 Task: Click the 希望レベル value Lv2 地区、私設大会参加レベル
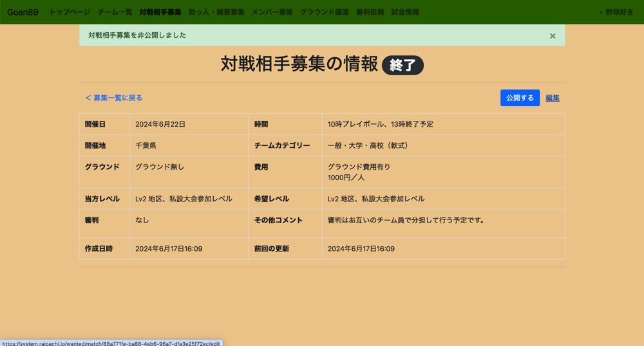[376, 199]
